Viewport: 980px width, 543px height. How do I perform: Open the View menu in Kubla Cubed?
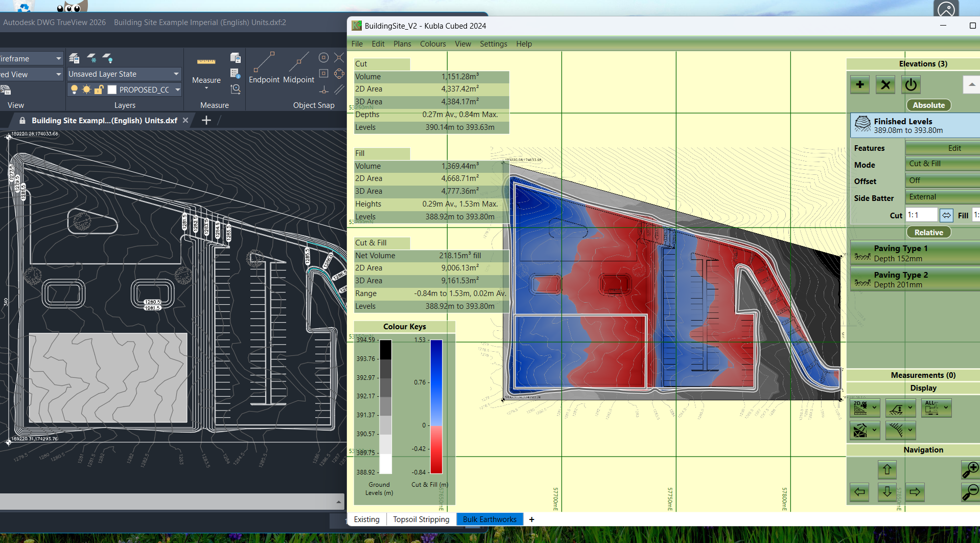click(x=463, y=44)
